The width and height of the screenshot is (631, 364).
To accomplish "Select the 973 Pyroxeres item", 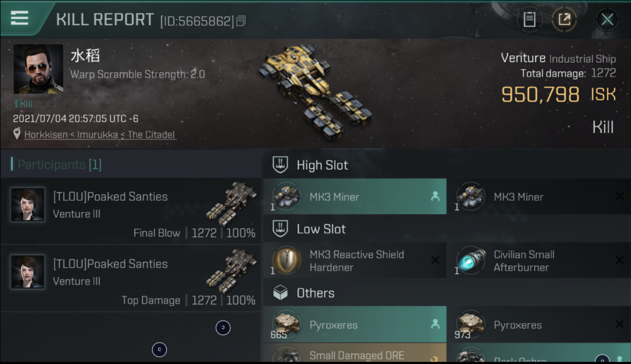I will click(539, 325).
